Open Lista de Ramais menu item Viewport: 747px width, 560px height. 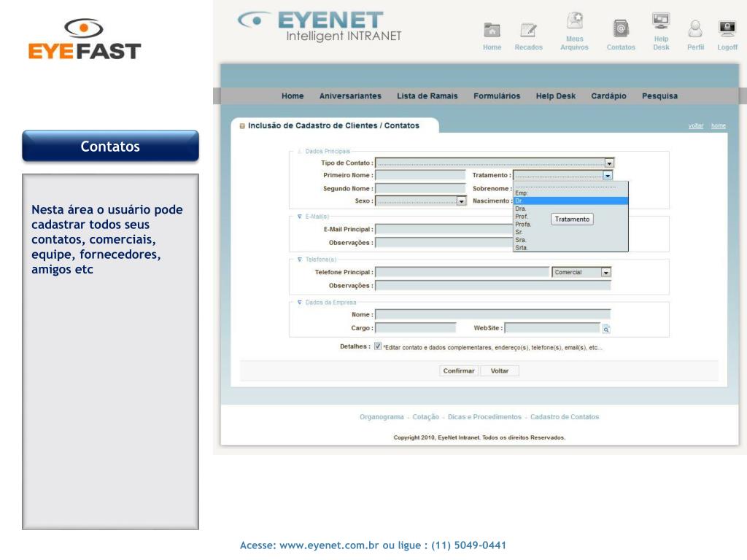click(x=427, y=96)
